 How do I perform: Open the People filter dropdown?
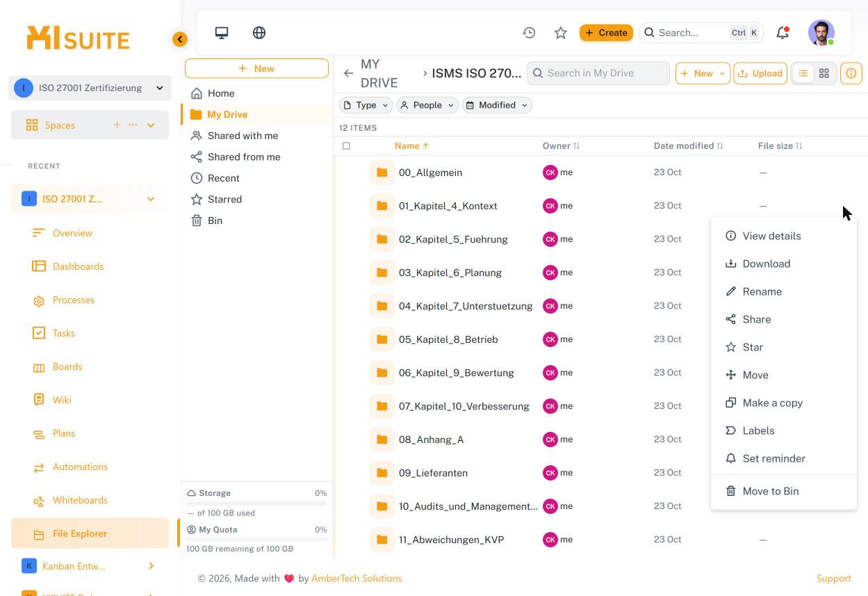click(427, 105)
